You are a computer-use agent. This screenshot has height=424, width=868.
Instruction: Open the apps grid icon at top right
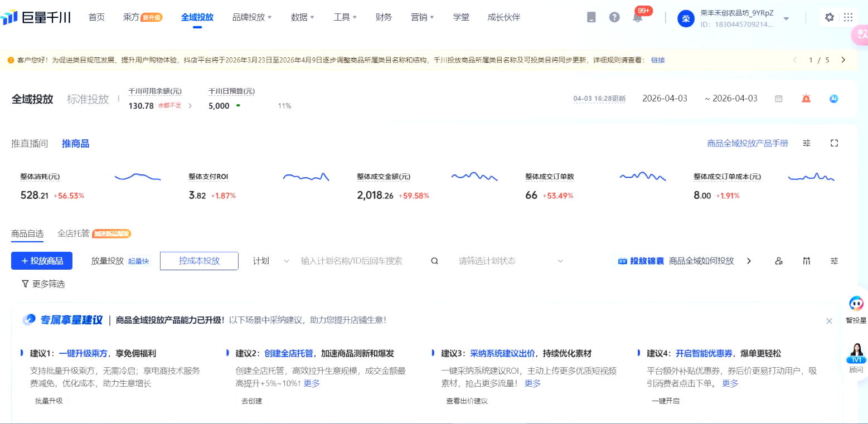click(848, 17)
